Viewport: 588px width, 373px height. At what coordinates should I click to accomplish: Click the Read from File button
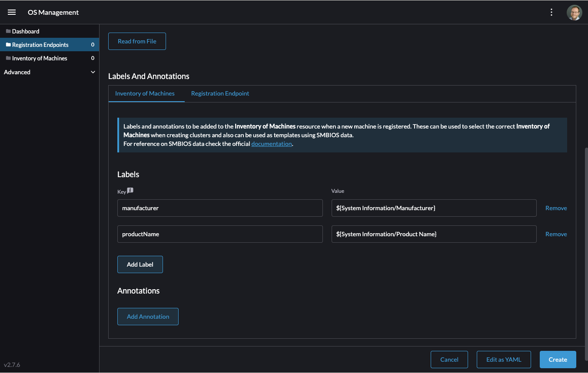pyautogui.click(x=137, y=41)
